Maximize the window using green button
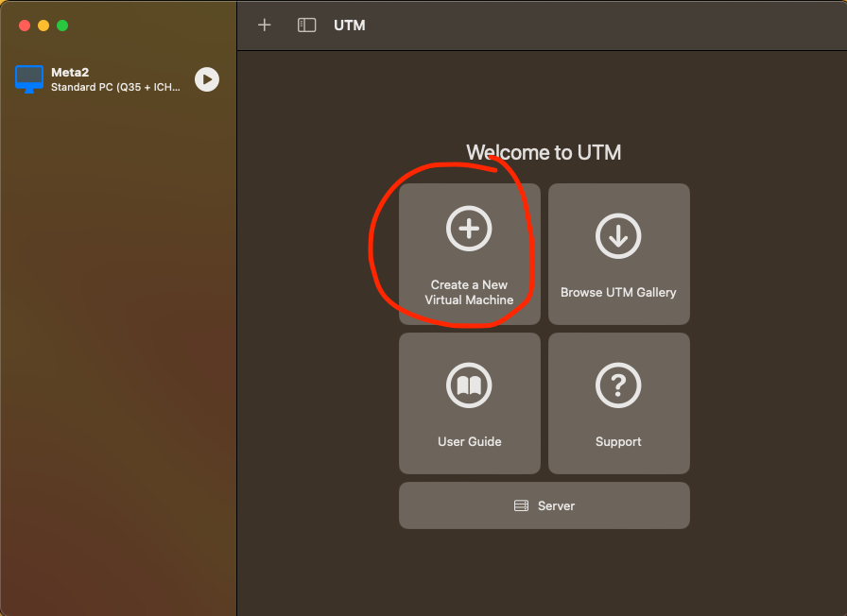 tap(62, 26)
